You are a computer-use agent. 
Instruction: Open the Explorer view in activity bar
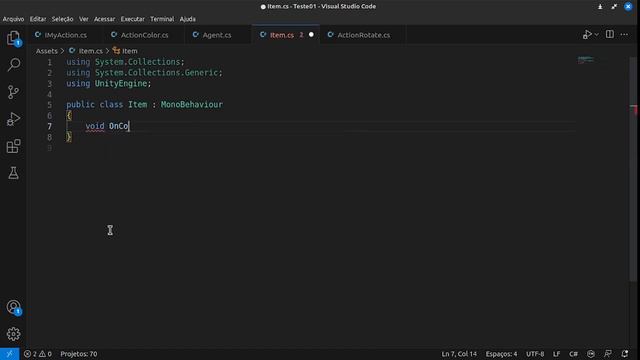13,38
